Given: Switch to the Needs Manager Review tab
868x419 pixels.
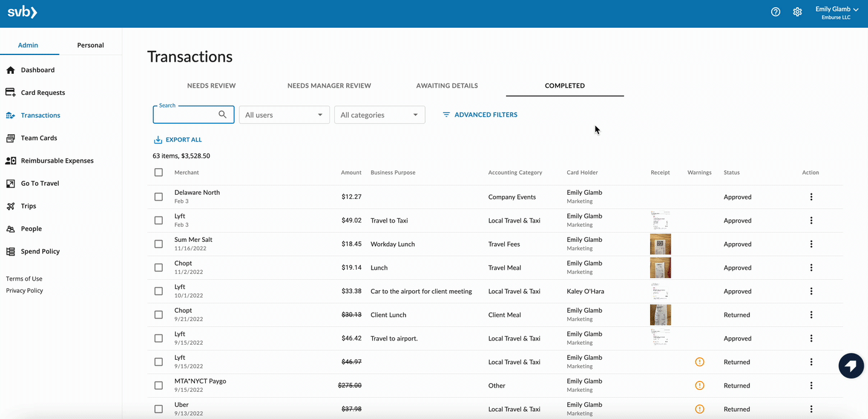Looking at the screenshot, I should pos(329,86).
